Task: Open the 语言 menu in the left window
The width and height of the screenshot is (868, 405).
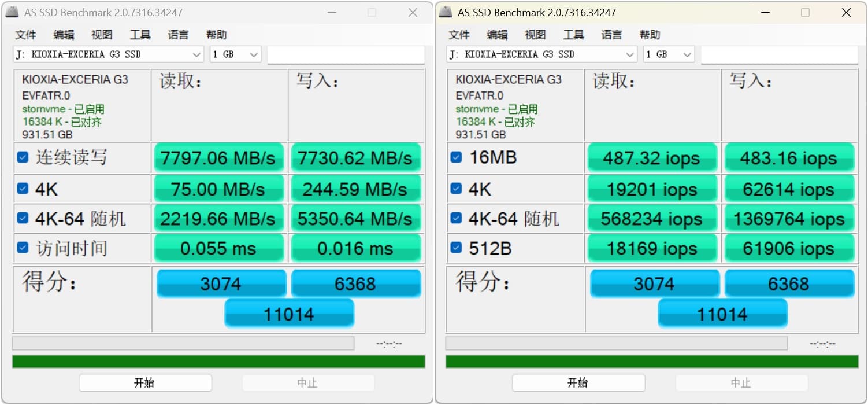Action: pyautogui.click(x=178, y=35)
